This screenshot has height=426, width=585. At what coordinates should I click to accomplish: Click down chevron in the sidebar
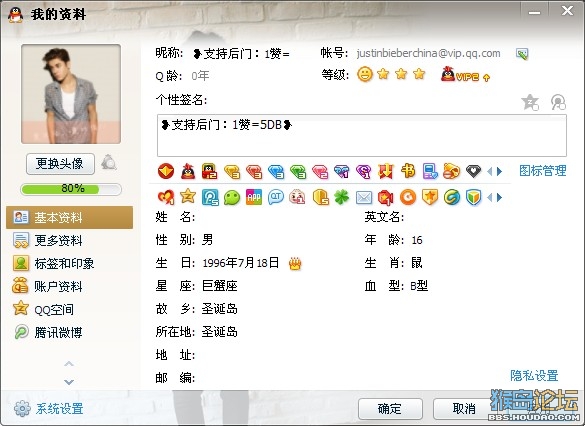pyautogui.click(x=69, y=382)
